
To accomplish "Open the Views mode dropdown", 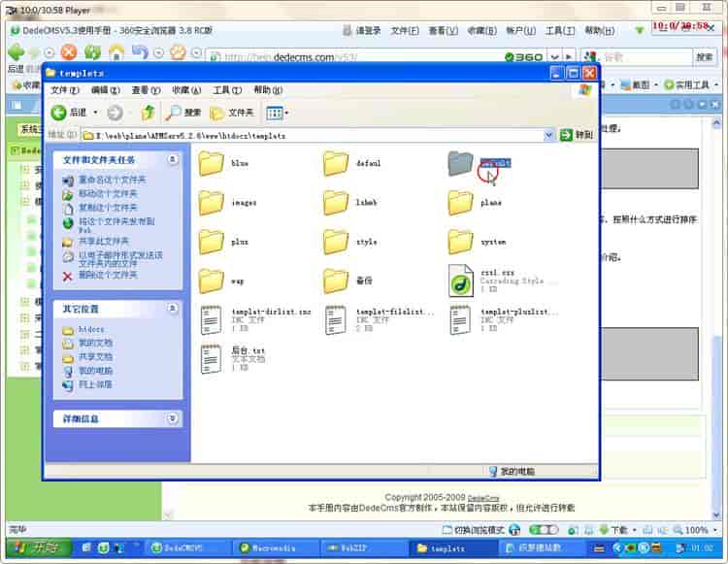I will pyautogui.click(x=278, y=113).
